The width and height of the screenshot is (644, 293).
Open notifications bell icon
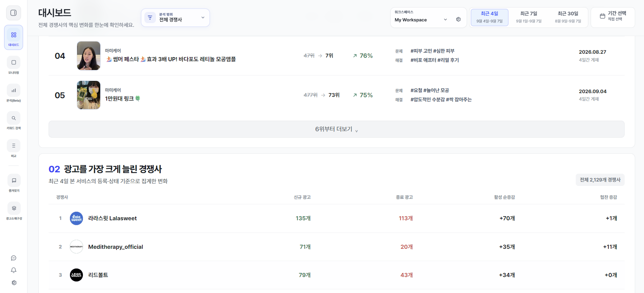(x=14, y=270)
